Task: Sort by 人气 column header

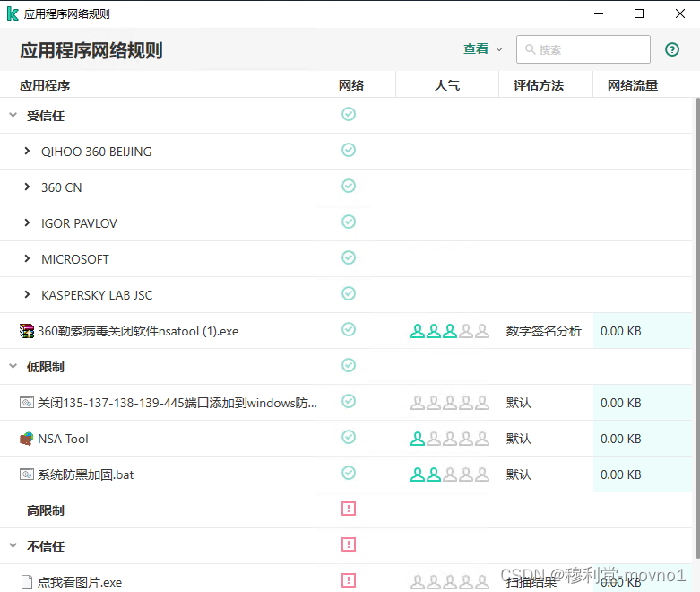Action: pos(447,85)
